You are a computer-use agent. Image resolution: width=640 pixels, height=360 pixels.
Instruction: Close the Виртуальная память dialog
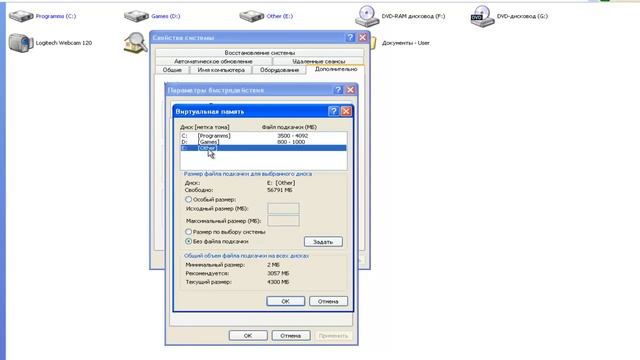(346, 111)
